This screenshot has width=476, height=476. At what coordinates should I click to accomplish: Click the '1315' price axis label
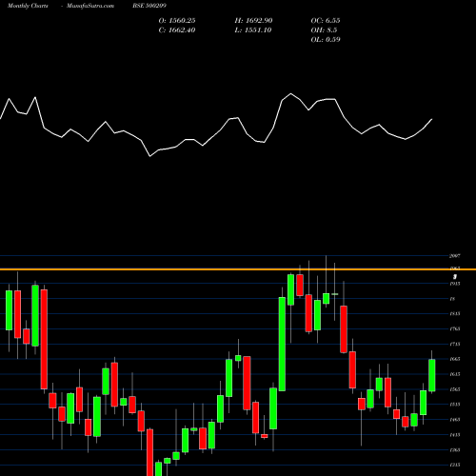(455, 465)
